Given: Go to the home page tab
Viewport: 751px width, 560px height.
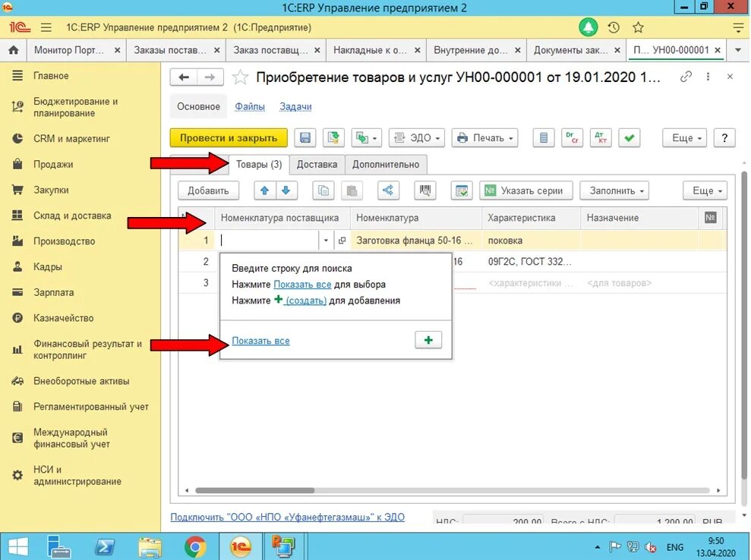Looking at the screenshot, I should (x=14, y=50).
